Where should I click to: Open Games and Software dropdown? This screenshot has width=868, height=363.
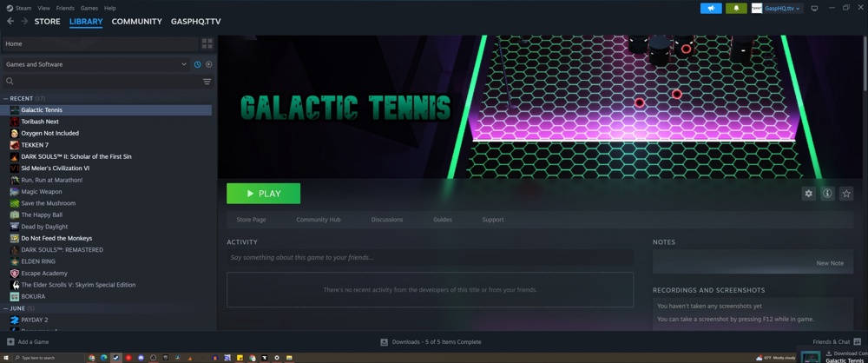pyautogui.click(x=97, y=64)
